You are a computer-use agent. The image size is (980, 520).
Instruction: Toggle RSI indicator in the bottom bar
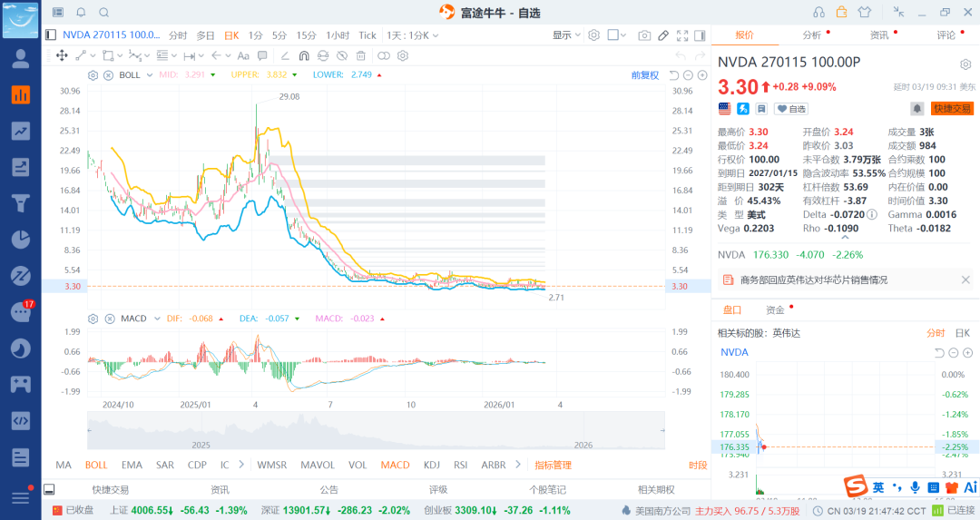(x=461, y=465)
